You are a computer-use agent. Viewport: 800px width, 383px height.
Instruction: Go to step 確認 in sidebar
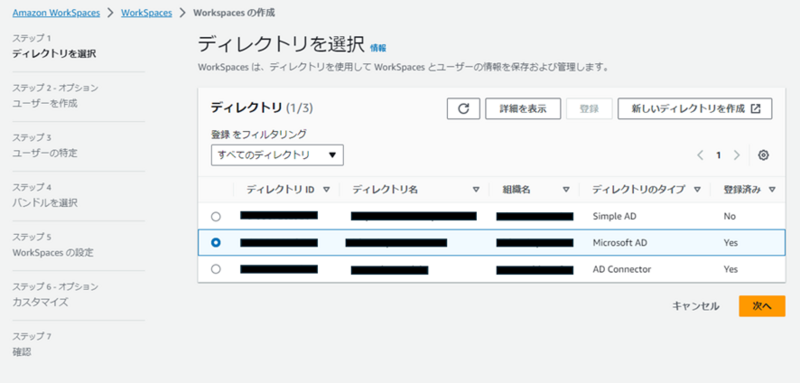click(22, 352)
